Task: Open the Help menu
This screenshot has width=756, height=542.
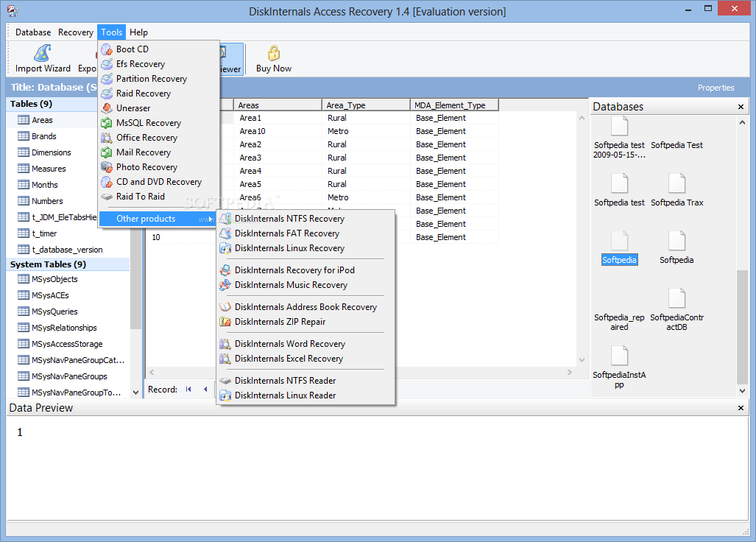Action: click(x=138, y=32)
